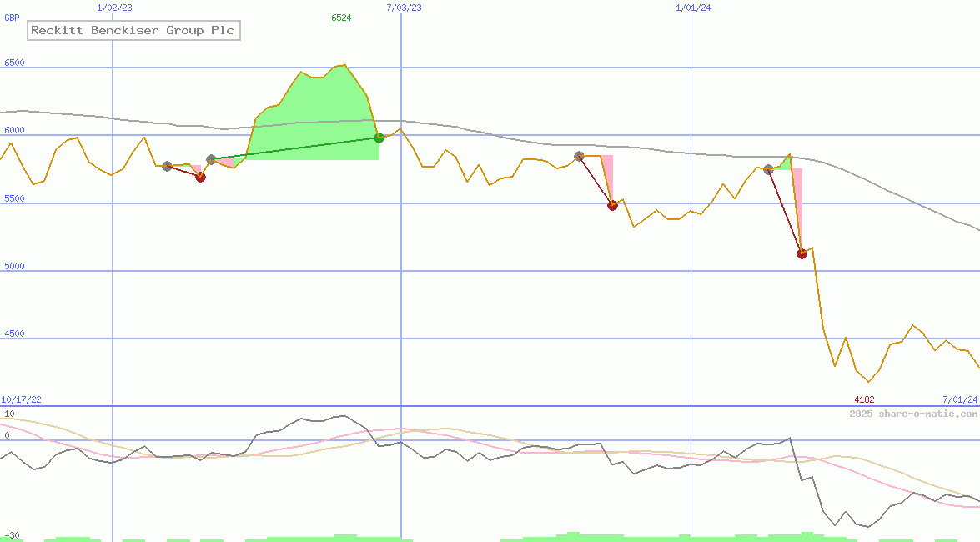Click the 7/03/23 date label

tap(404, 8)
